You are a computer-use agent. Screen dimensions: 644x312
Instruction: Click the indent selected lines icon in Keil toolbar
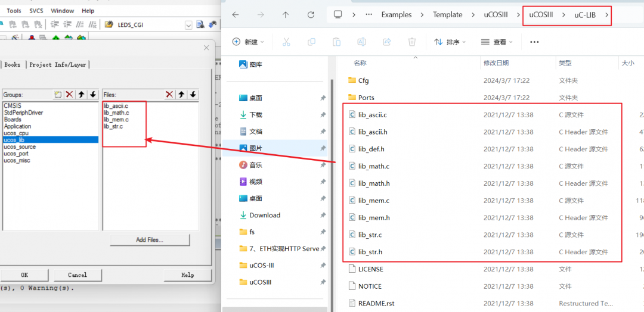click(x=55, y=24)
